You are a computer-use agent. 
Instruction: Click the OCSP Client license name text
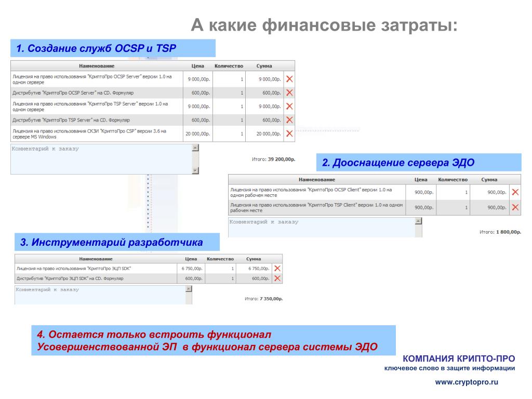point(311,192)
